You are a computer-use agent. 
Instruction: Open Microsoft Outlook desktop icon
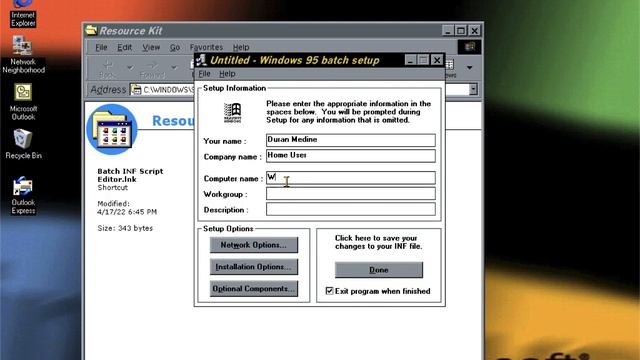click(23, 102)
